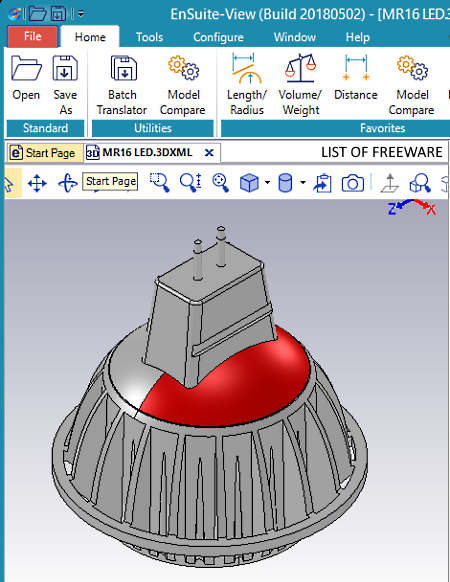Click the Utilities group label
This screenshot has width=450, height=582.
(153, 128)
